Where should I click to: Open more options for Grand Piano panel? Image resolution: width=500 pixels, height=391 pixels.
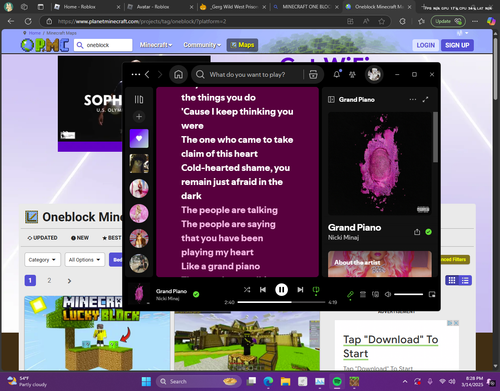413,99
